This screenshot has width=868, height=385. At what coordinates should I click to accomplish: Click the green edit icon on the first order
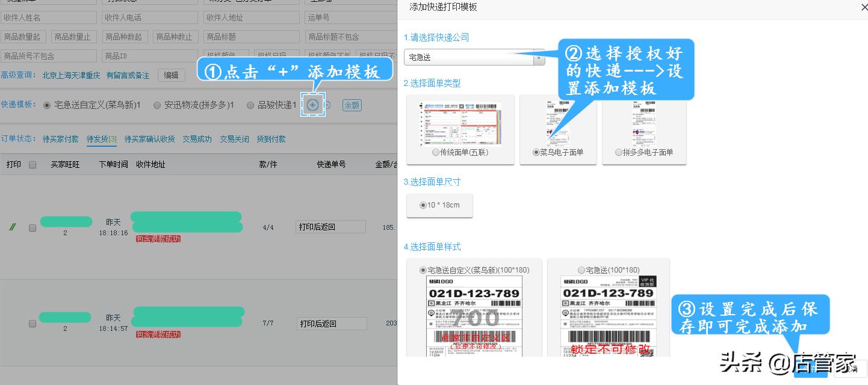12,227
